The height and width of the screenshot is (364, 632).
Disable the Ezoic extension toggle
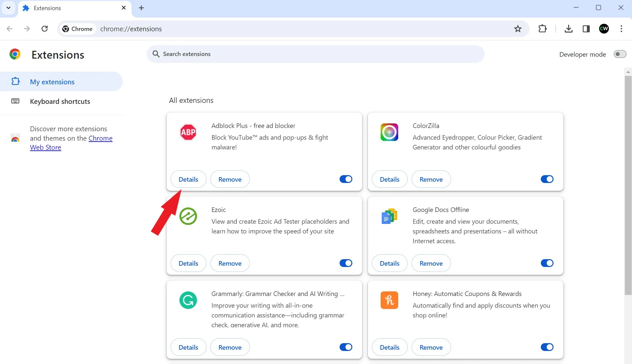click(x=346, y=263)
